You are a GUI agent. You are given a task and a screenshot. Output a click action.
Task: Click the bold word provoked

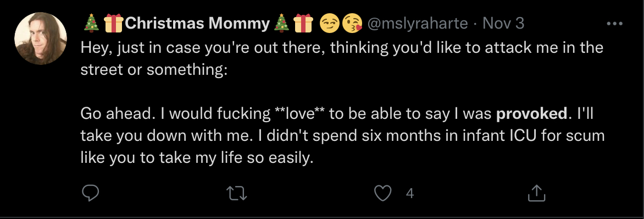532,113
